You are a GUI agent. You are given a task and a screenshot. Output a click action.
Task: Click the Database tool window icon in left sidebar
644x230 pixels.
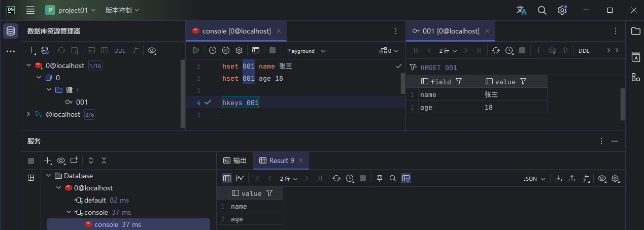click(x=11, y=31)
